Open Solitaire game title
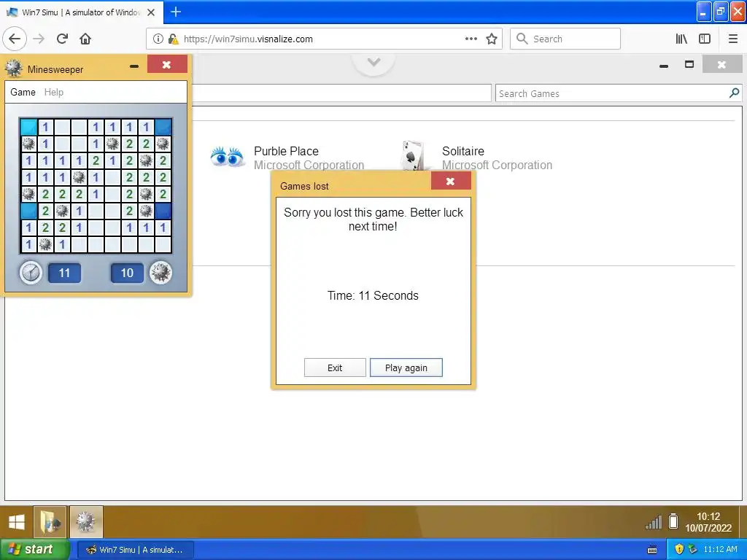The image size is (747, 560). click(463, 151)
